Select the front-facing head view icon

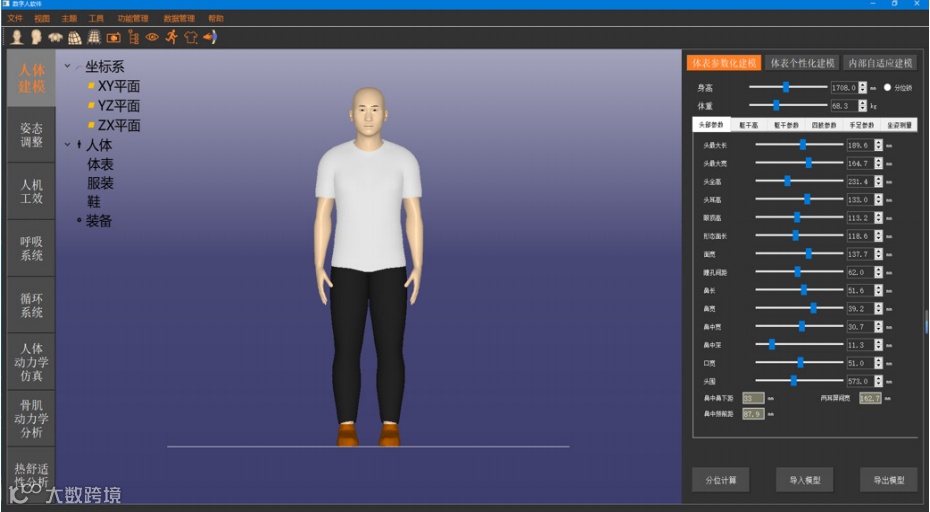[17, 37]
